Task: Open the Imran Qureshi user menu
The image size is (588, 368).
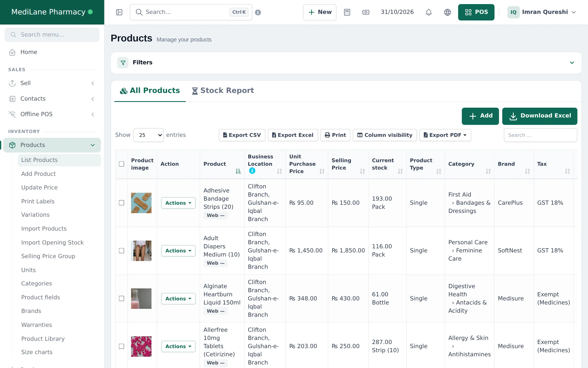Action: [x=542, y=12]
